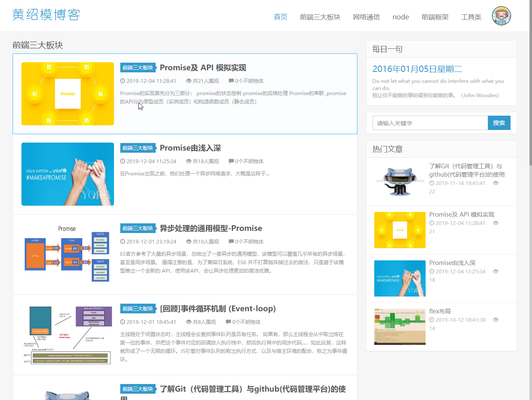The image size is (532, 400).
Task: Click eye icon next to 共18人围观
Action: tap(188, 161)
